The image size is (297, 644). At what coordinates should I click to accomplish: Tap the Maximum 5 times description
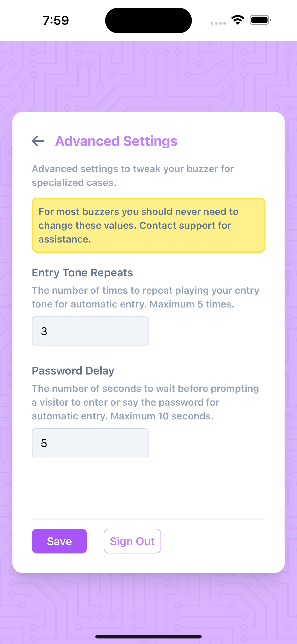point(146,297)
